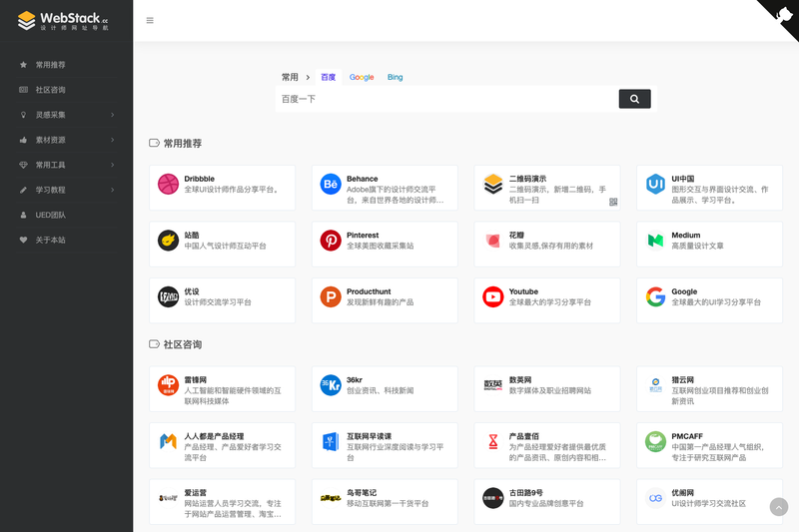Viewport: 799px width, 532px height.
Task: Open the 优阁网 card title
Action: pos(683,493)
